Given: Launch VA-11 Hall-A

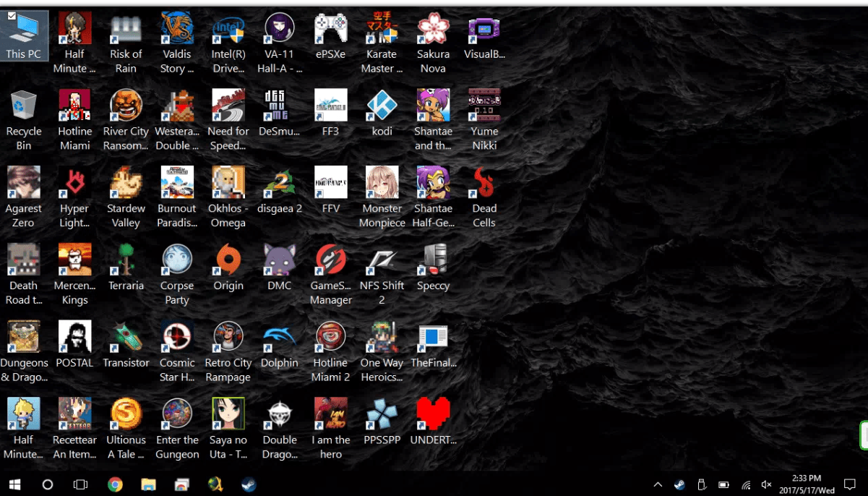Looking at the screenshot, I should (280, 28).
